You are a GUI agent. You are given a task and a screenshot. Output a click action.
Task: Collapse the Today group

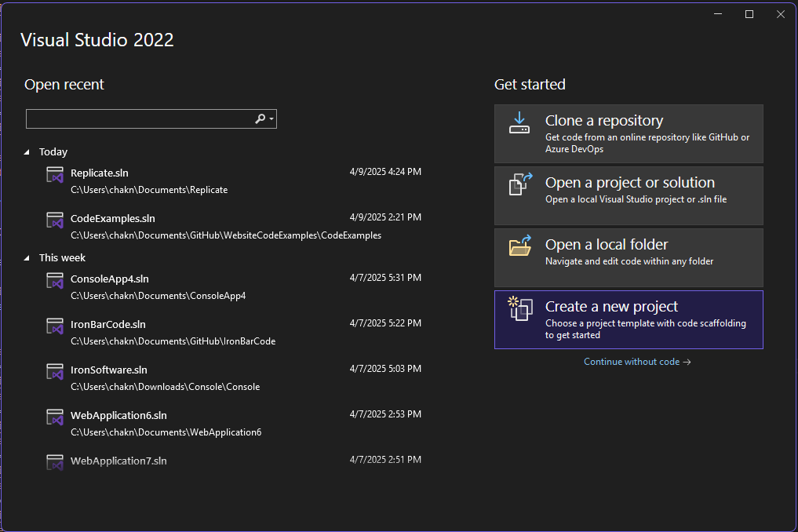tap(27, 151)
